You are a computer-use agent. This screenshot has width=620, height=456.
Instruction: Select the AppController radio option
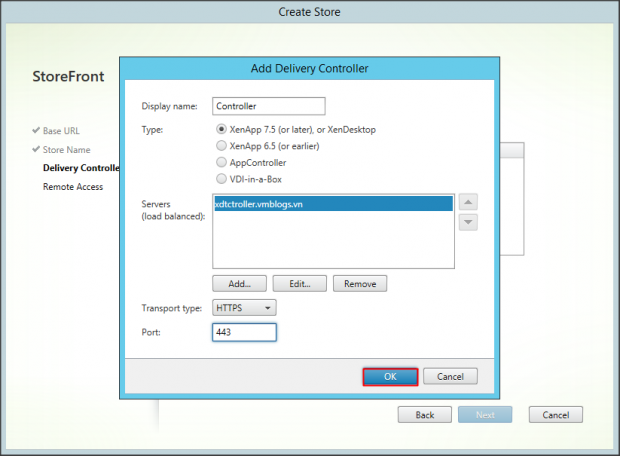tap(222, 161)
